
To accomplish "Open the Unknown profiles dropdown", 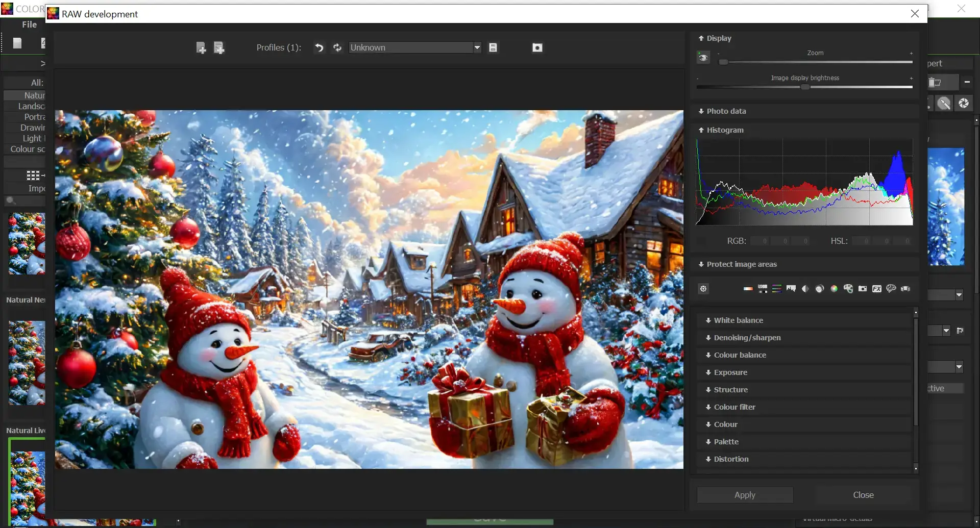I will point(415,47).
